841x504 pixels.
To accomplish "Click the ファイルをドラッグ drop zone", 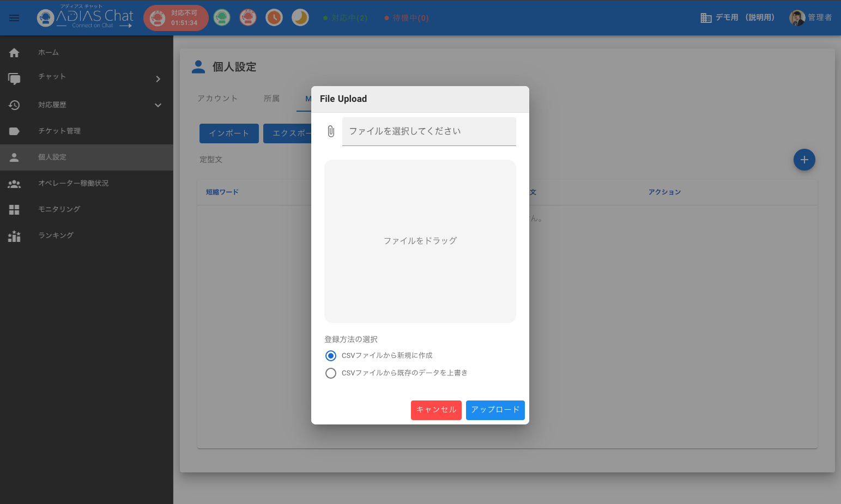I will click(420, 241).
